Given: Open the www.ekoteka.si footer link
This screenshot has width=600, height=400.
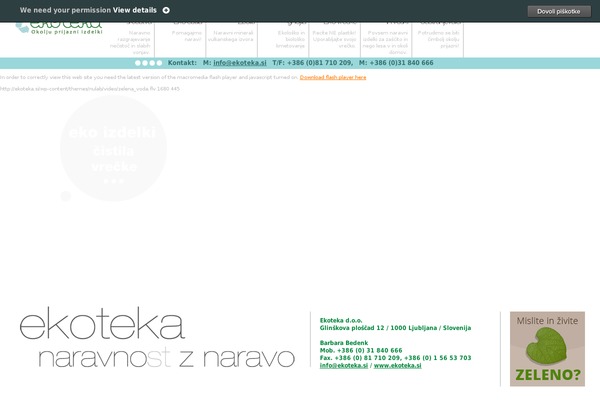Looking at the screenshot, I should pyautogui.click(x=398, y=366).
